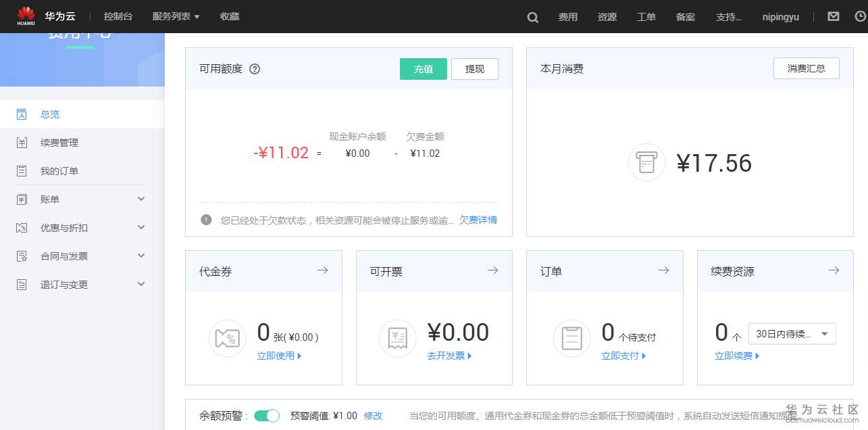Click 修改 to change the warning threshold
The height and width of the screenshot is (430, 868).
[373, 416]
